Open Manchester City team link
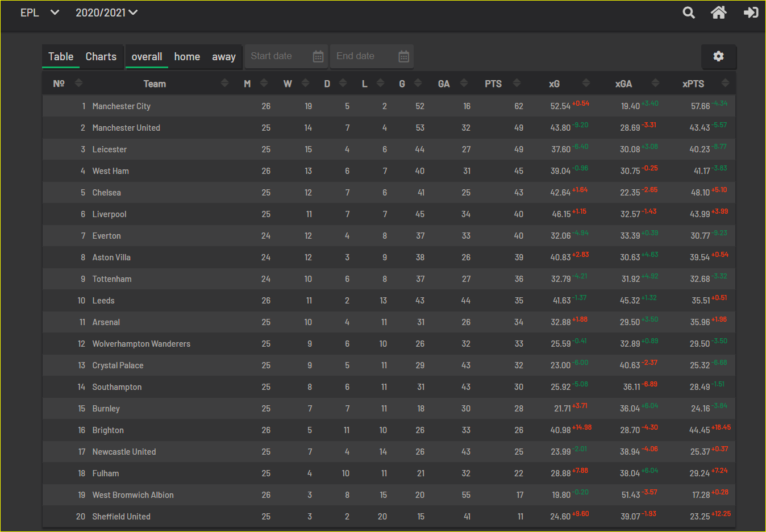766x532 pixels. (122, 106)
